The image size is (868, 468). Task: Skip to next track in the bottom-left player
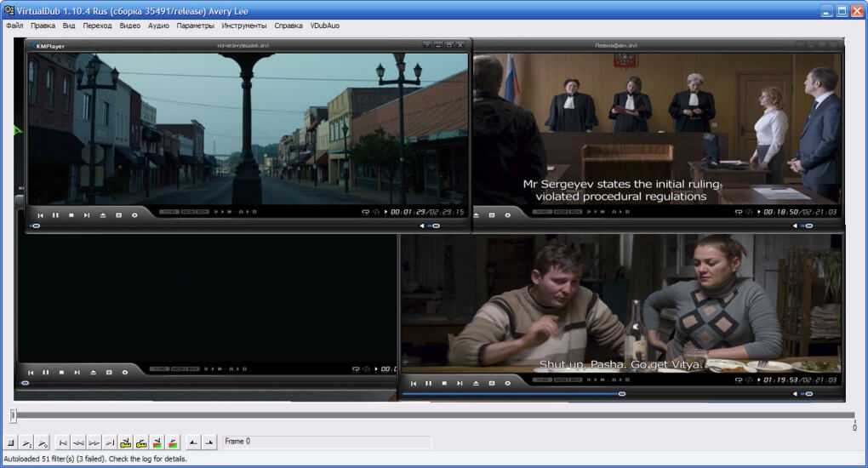(x=77, y=372)
